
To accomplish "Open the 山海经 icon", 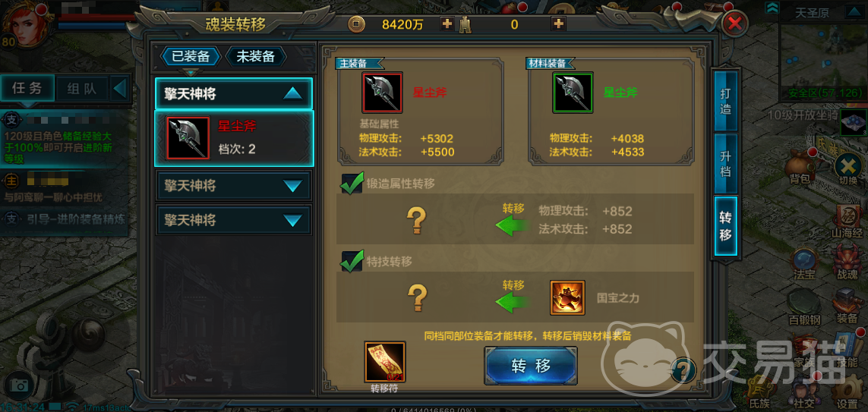I will (x=847, y=220).
